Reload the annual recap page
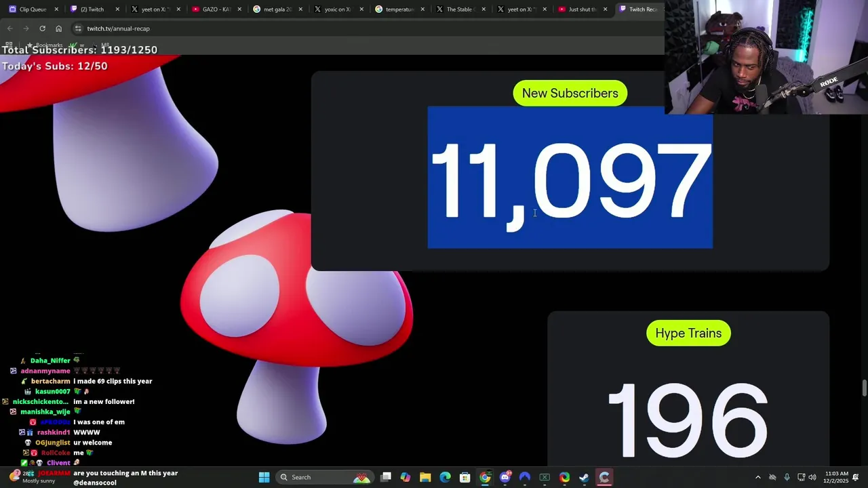 point(42,28)
